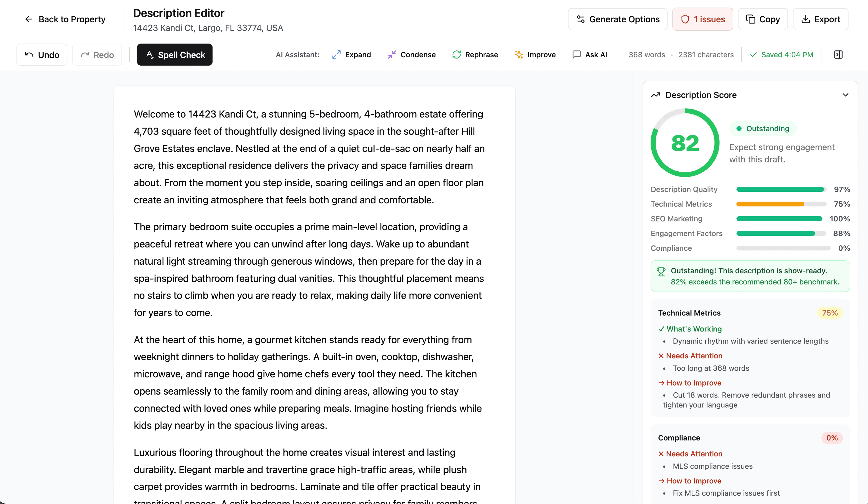Collapse the right sidebar panel
868x504 pixels.
(x=838, y=54)
